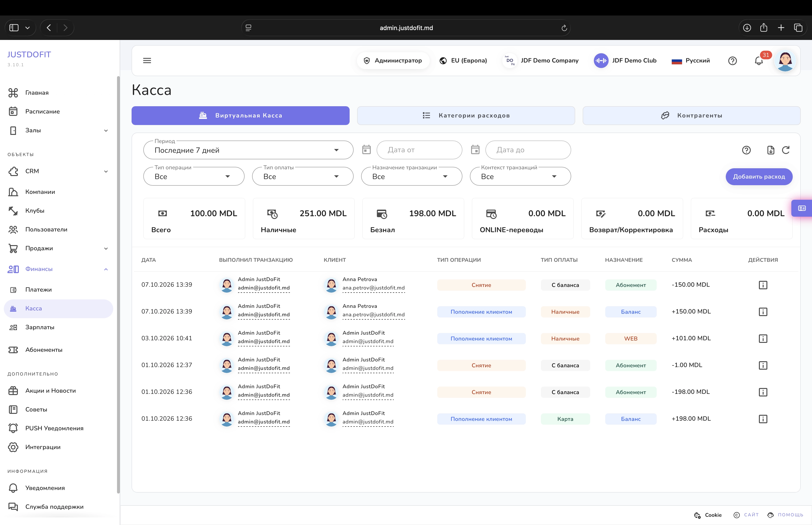Go back with the Safari back arrow
812x525 pixels.
tap(49, 28)
